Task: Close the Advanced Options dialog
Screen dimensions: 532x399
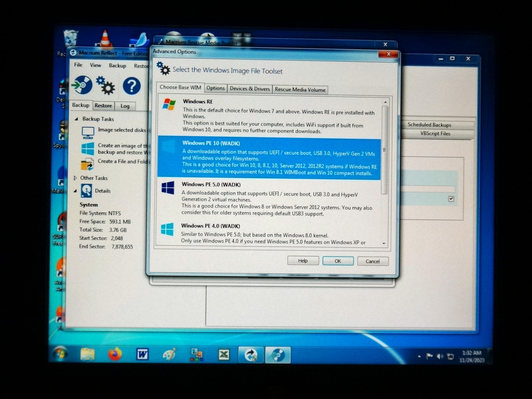Action: 388,54
